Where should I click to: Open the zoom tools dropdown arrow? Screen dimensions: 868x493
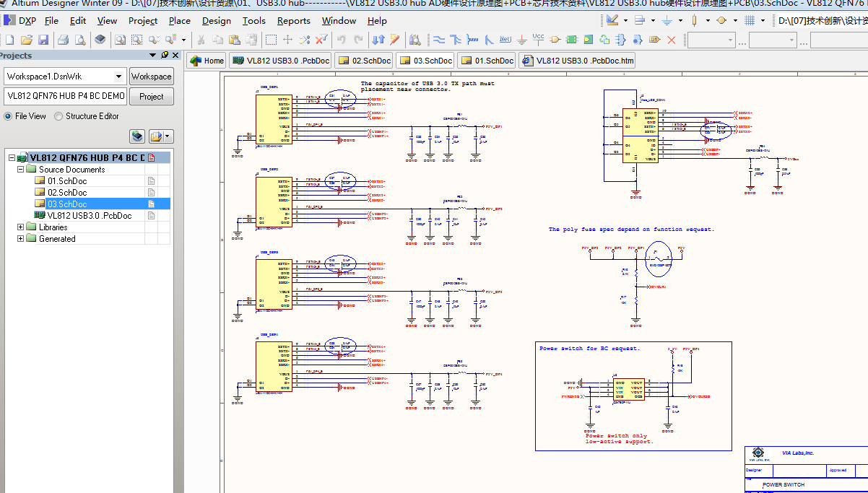point(184,40)
